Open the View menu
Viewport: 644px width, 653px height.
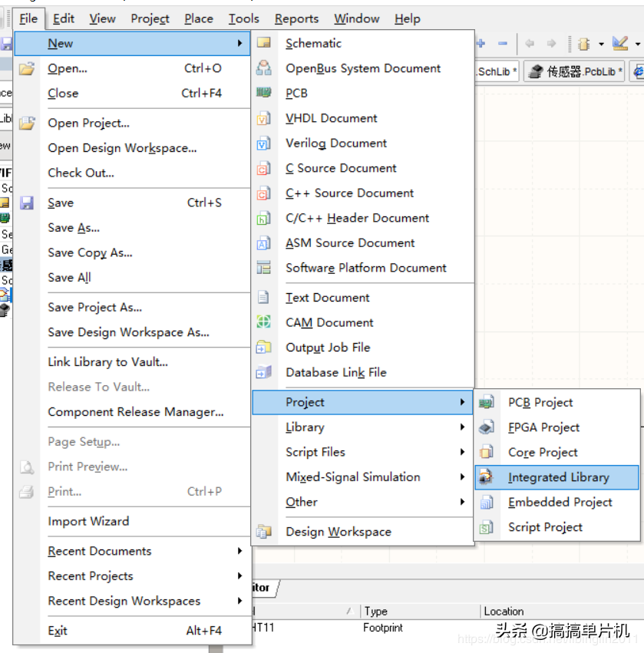[x=102, y=18]
